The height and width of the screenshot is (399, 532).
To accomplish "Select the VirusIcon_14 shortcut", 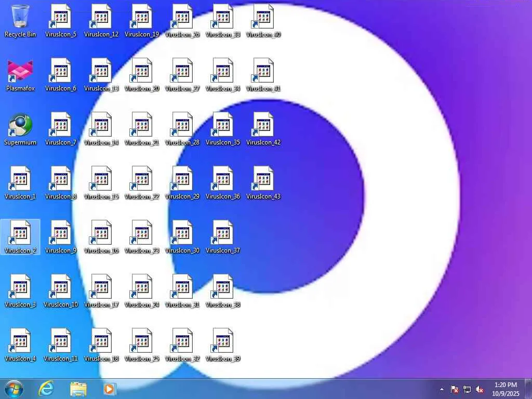I will coord(101,129).
